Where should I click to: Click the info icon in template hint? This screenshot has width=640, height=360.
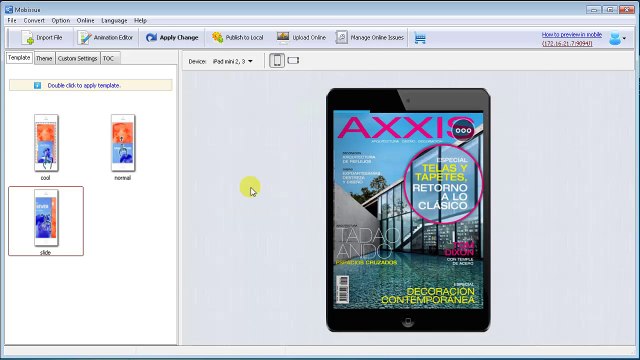[x=37, y=85]
